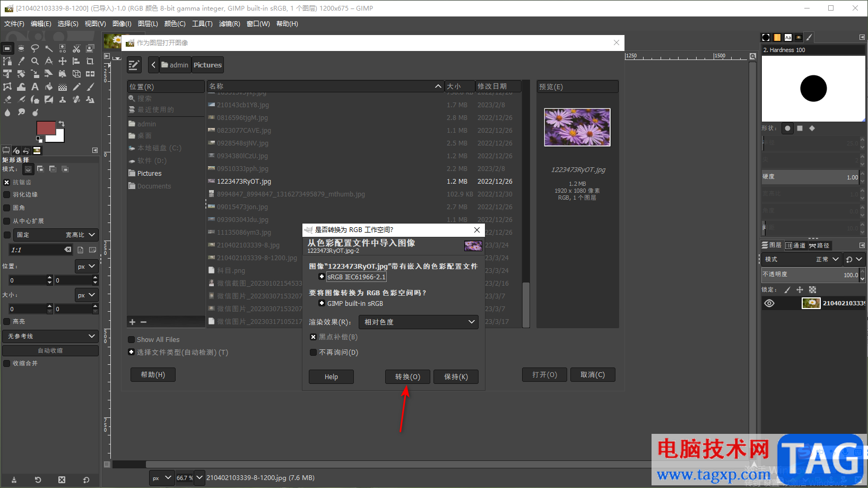The width and height of the screenshot is (868, 488).
Task: Toggle the antialiasing checkbox
Action: (7, 182)
